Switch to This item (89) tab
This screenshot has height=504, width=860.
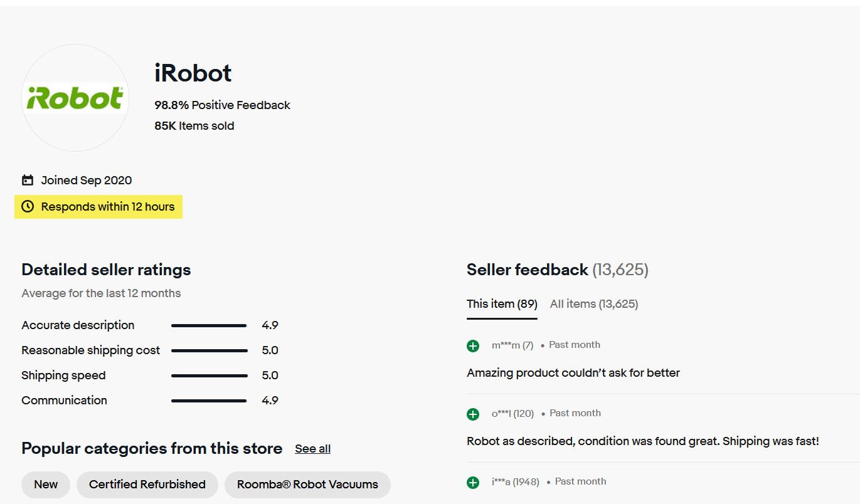(502, 304)
